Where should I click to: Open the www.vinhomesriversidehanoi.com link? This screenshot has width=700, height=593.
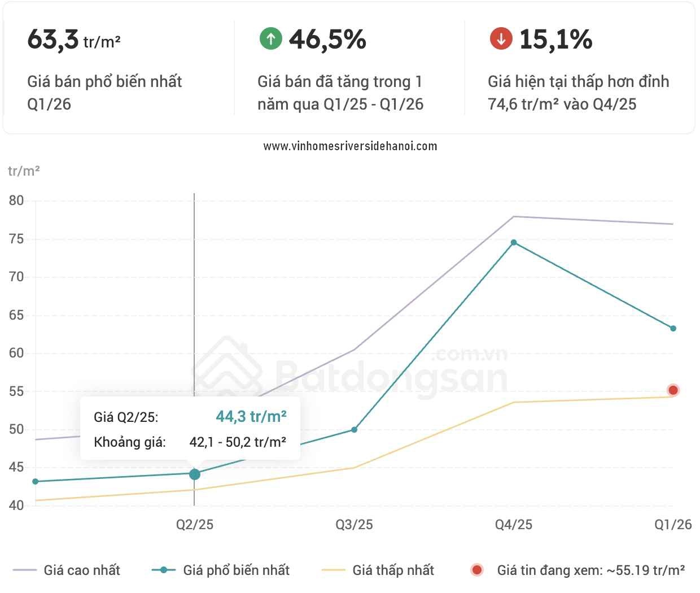click(350, 146)
